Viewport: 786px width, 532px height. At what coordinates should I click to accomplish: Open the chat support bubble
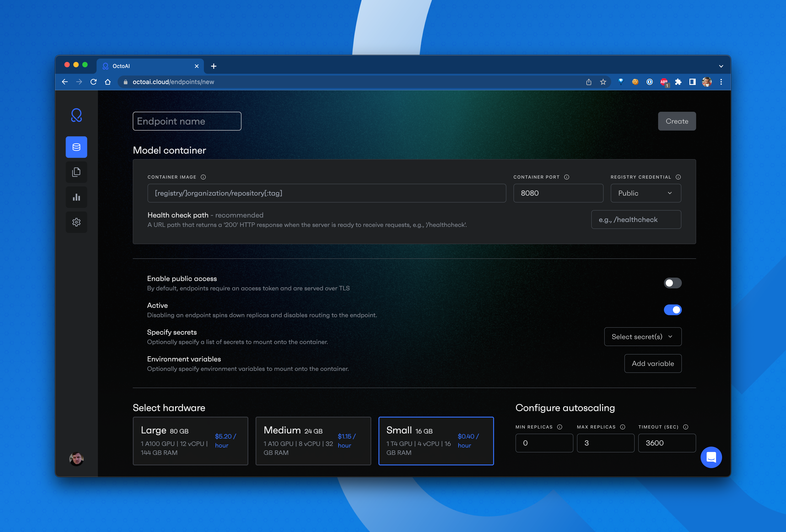point(711,457)
